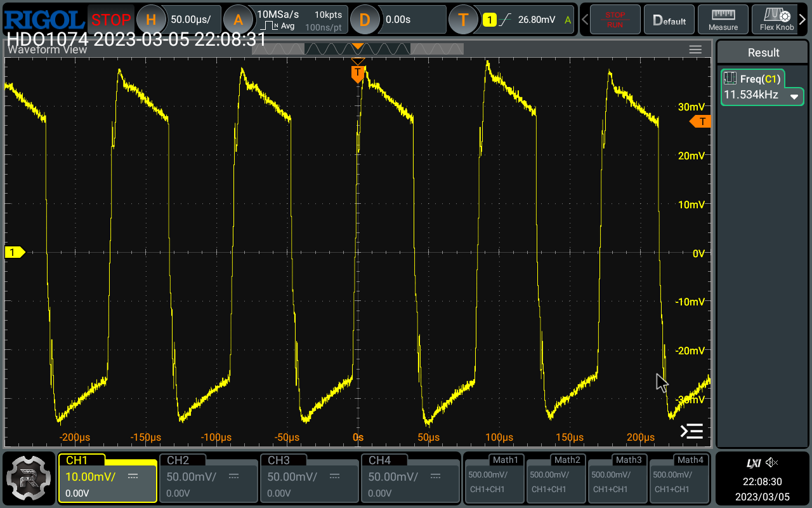Click the yellow channel 1 ground marker

(x=14, y=253)
